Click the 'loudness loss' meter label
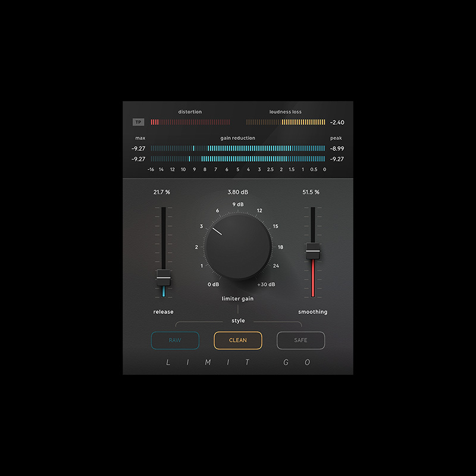This screenshot has width=476, height=476. click(x=286, y=112)
